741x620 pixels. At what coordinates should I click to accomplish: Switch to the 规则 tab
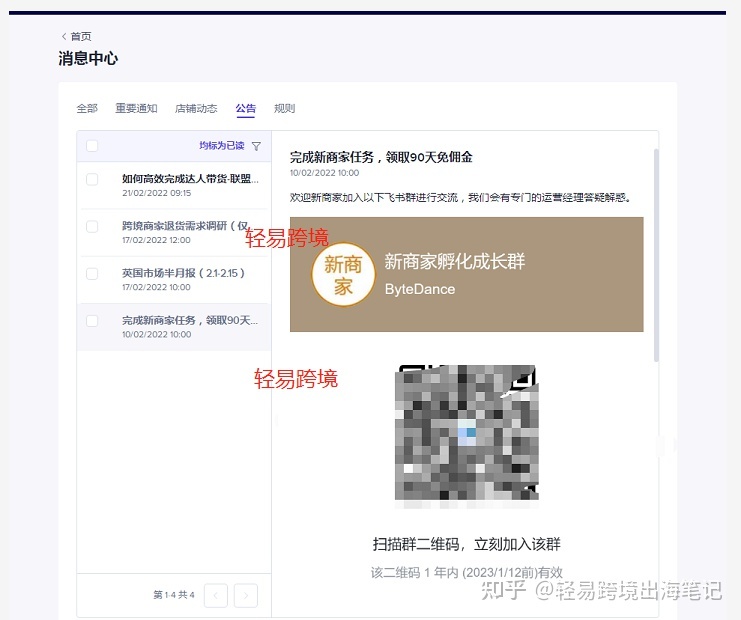pos(284,109)
